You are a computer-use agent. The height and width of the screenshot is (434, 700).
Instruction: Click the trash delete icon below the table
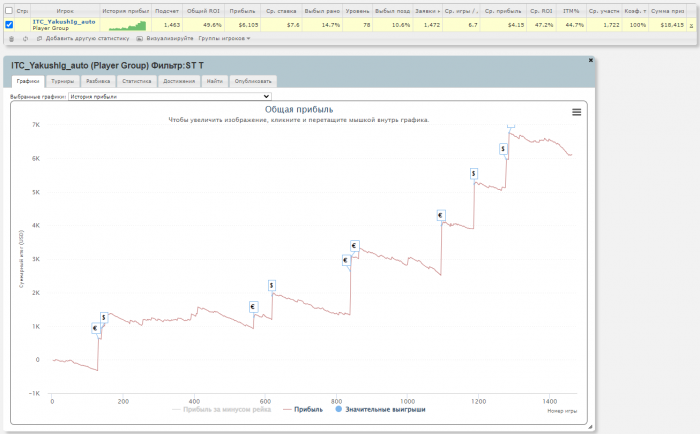coord(12,39)
